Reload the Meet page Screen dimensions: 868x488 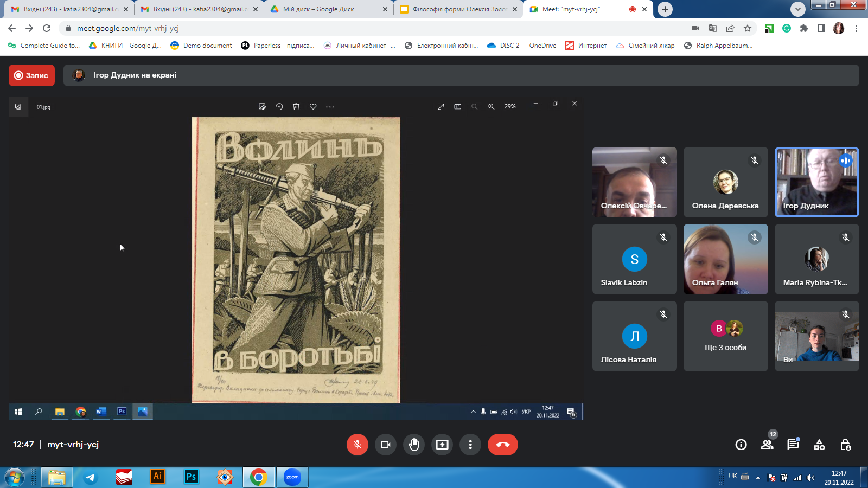[47, 28]
